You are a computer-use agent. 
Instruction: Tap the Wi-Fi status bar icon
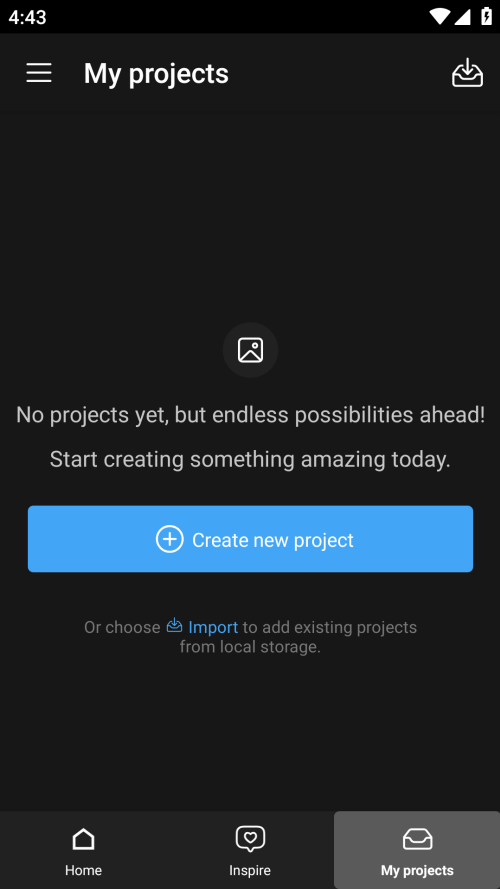(439, 16)
